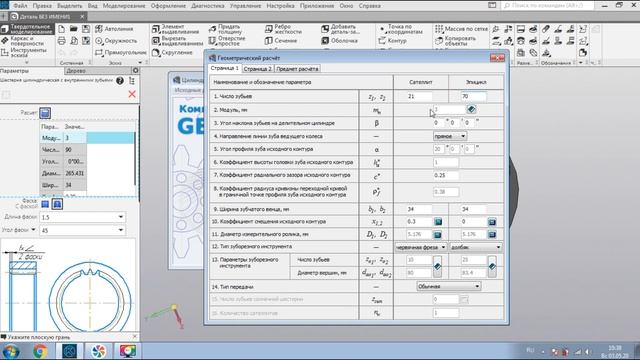Open KOMPAS app icon on taskbar

pyautogui.click(x=69, y=351)
